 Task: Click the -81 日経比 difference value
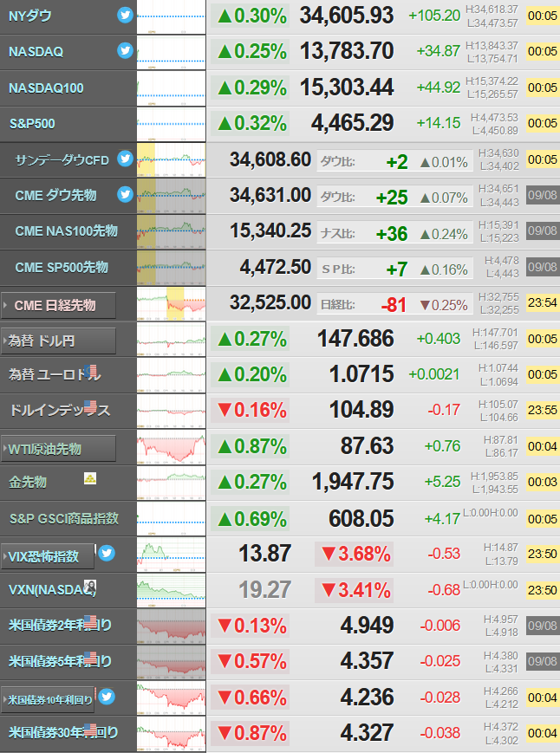394,305
